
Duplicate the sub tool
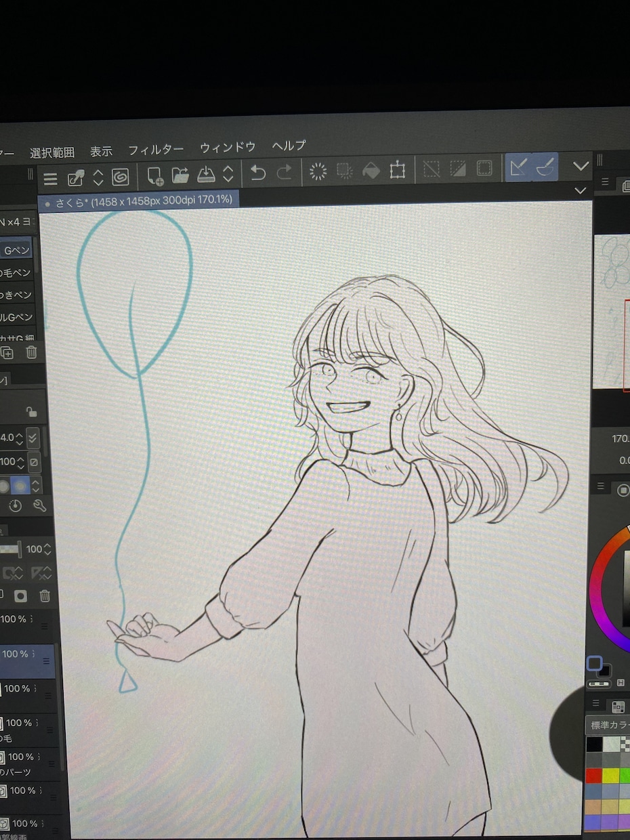coord(7,352)
